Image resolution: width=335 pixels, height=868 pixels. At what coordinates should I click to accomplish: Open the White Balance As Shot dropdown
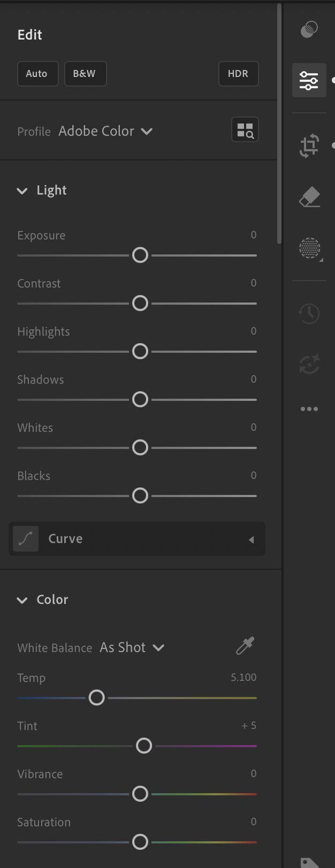132,648
